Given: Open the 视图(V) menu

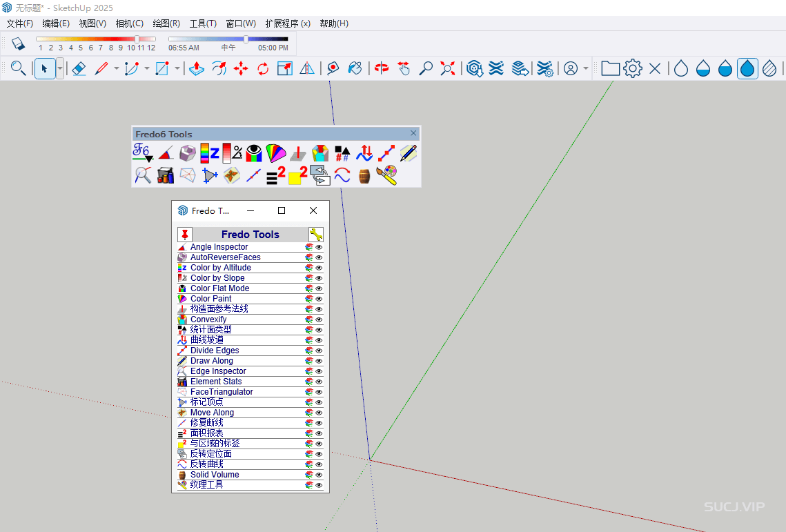Looking at the screenshot, I should pyautogui.click(x=92, y=23).
